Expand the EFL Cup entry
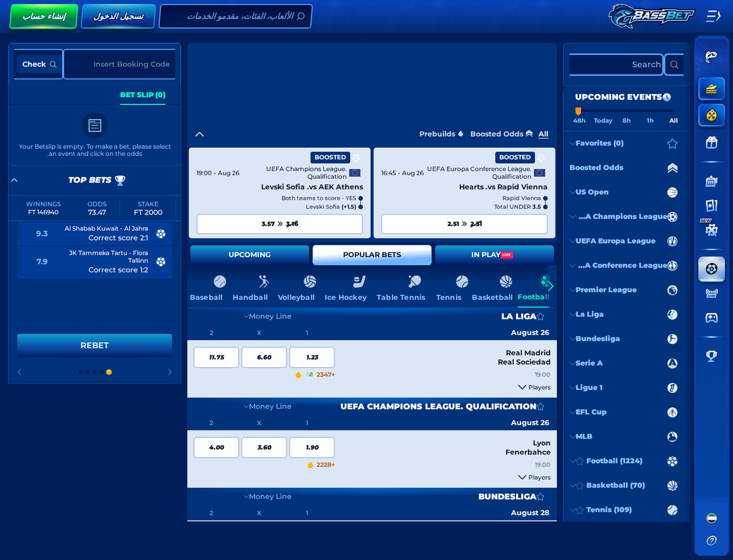This screenshot has height=560, width=733. click(624, 412)
